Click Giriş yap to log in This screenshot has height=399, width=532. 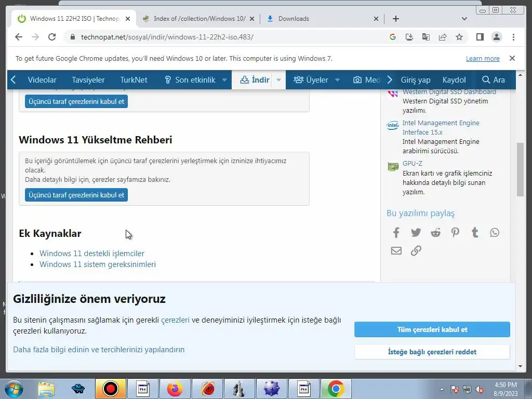(416, 80)
